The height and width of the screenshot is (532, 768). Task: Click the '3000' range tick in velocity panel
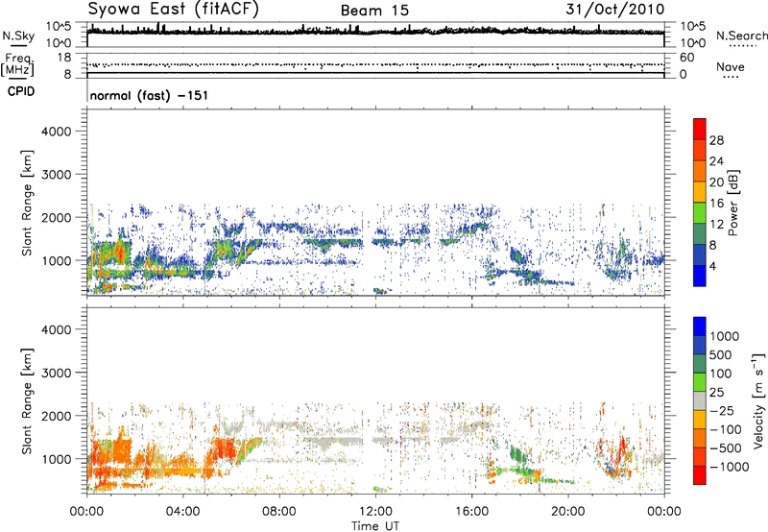tap(56, 373)
